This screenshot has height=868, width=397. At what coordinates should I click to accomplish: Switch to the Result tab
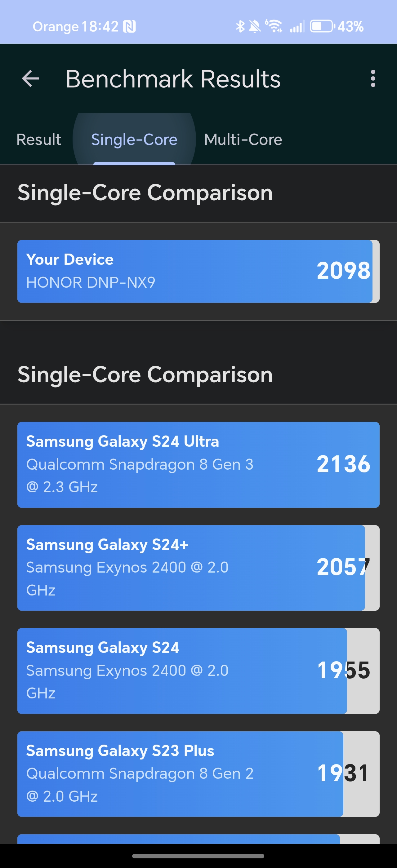click(x=39, y=139)
